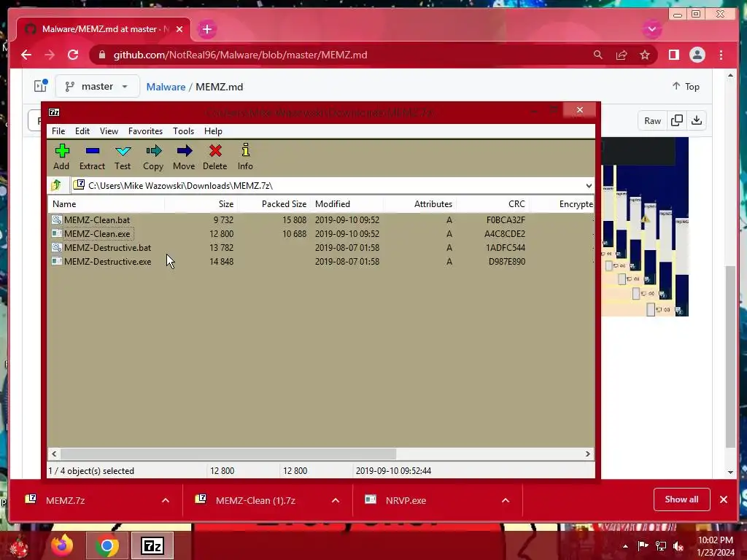Click the share page icon in address bar
Screen dimensions: 747x560
622,55
